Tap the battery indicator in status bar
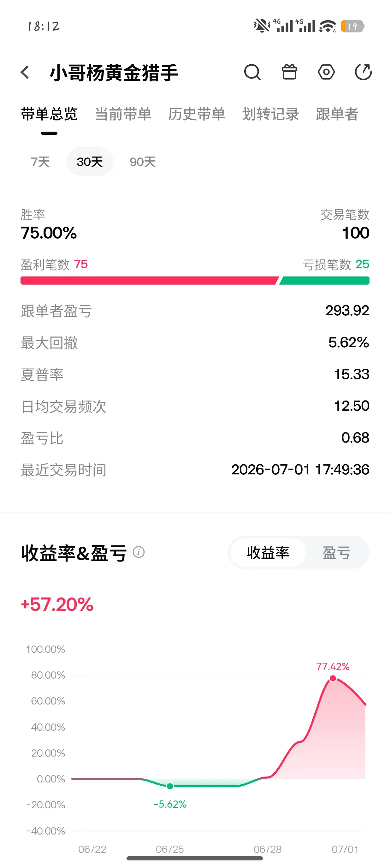 tap(352, 26)
